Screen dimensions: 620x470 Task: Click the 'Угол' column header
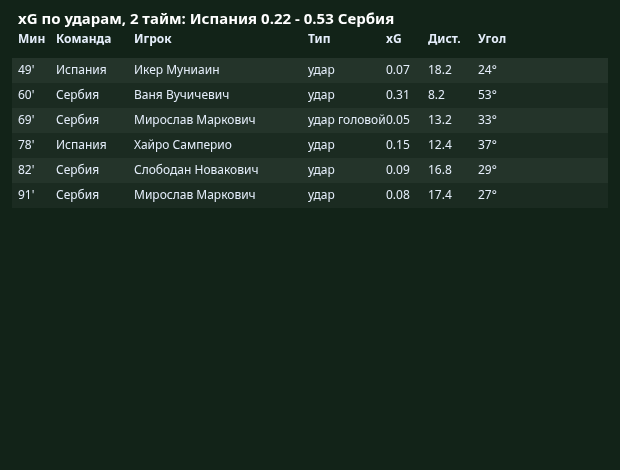pos(492,39)
